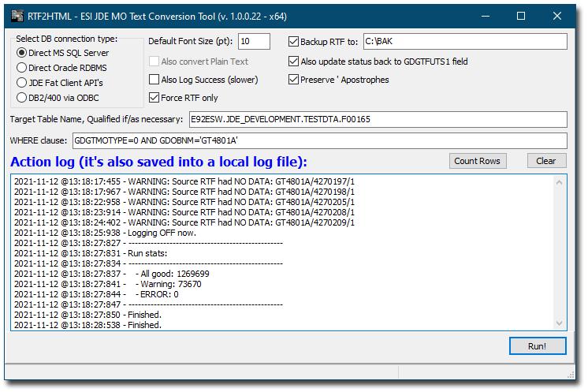Image resolution: width=588 pixels, height=392 pixels.
Task: Toggle Backup RTF to checkbox
Action: [x=294, y=42]
